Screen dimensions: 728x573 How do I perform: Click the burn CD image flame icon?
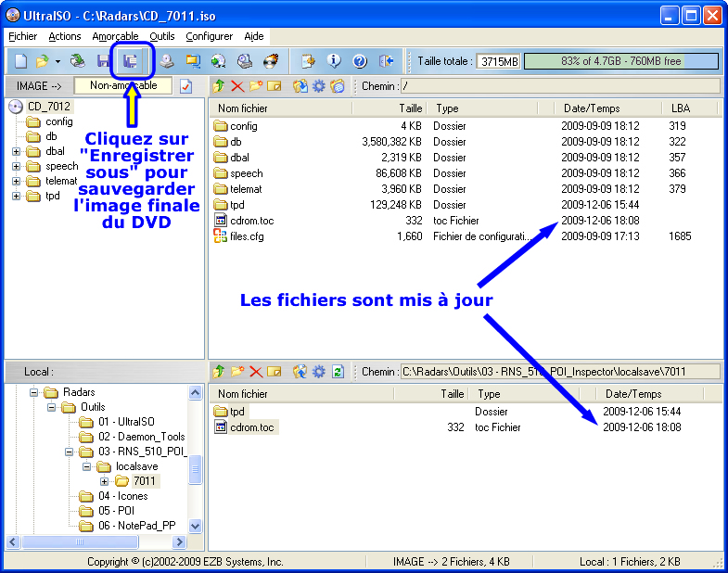click(x=271, y=61)
